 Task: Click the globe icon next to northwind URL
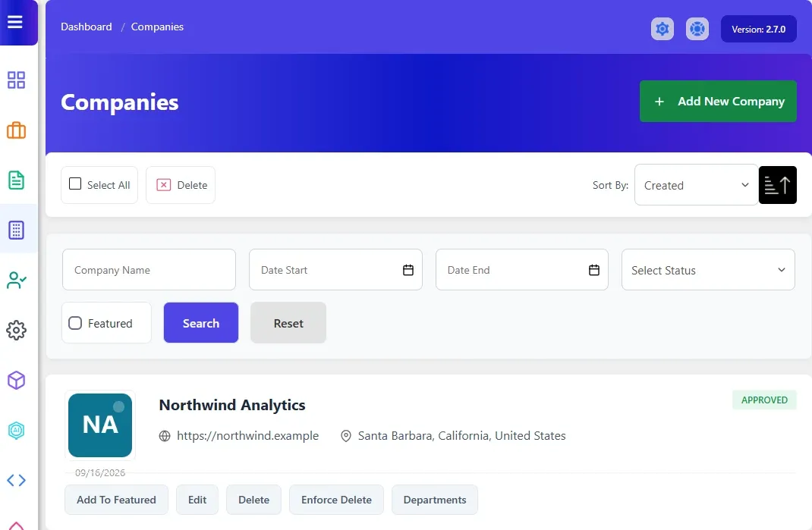coord(165,436)
